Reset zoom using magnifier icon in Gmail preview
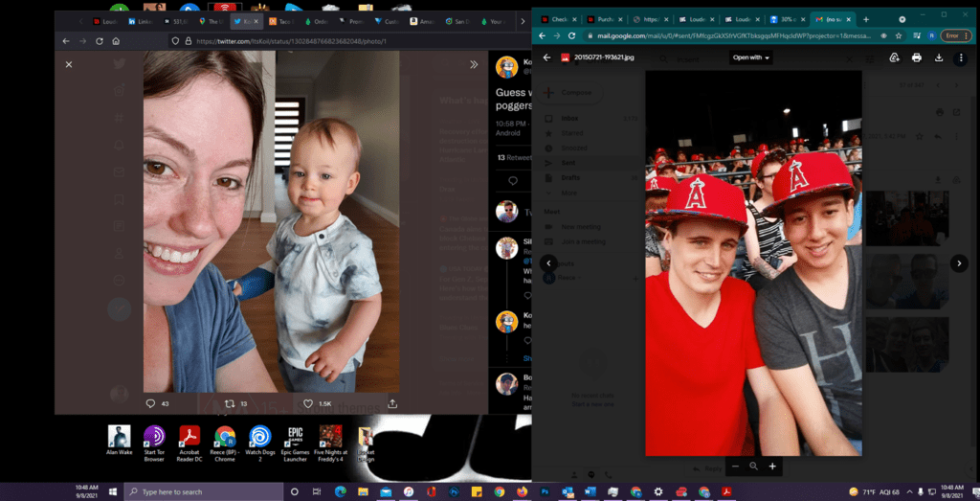980x501 pixels. tap(754, 466)
